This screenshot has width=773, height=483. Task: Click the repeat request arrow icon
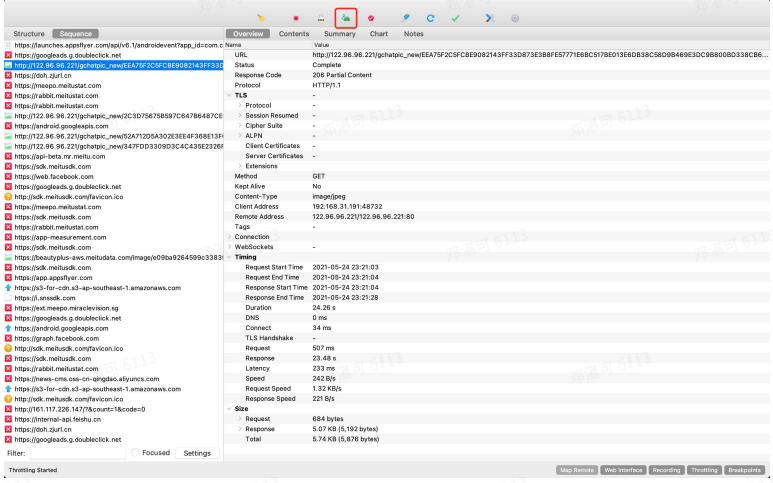click(430, 18)
